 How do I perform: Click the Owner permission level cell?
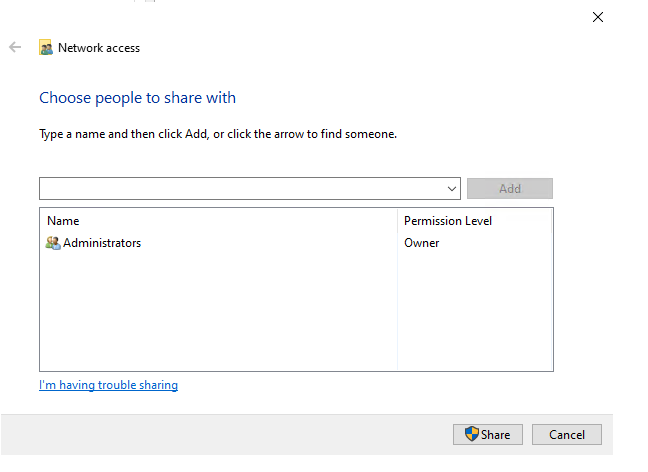[x=422, y=243]
